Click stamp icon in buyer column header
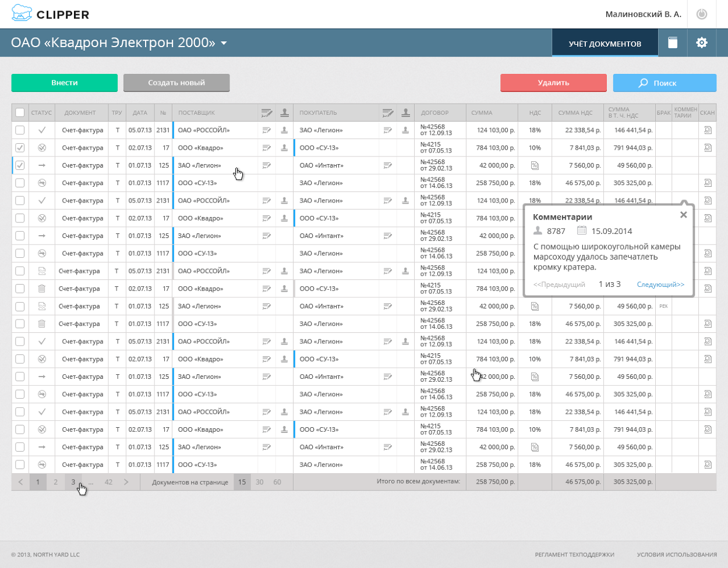 tap(405, 113)
